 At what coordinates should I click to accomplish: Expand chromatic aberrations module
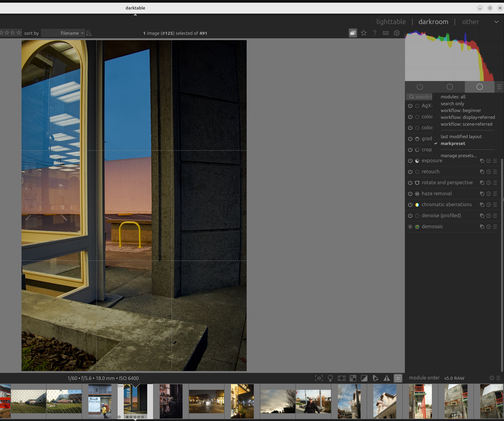[x=447, y=205]
